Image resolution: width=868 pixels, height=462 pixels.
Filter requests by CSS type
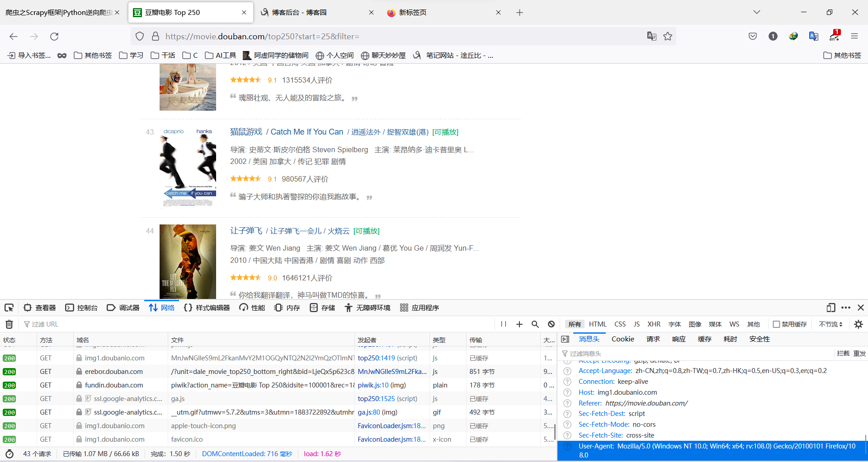620,324
